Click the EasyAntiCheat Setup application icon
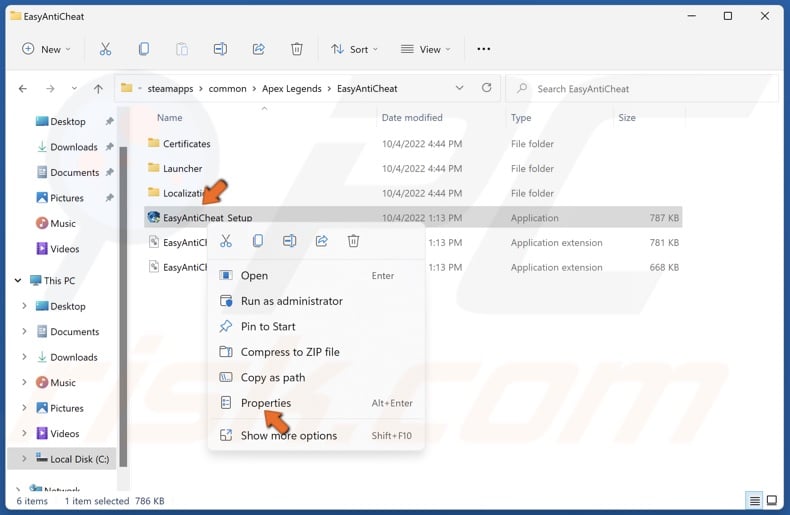Image resolution: width=790 pixels, height=515 pixels. [154, 217]
